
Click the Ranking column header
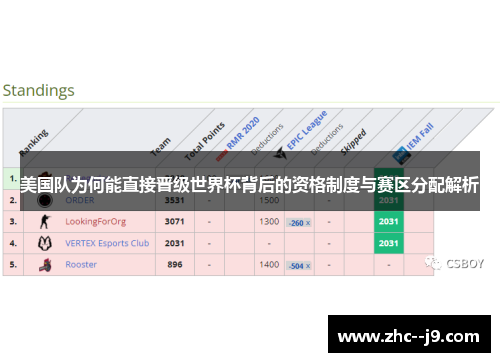(x=34, y=143)
